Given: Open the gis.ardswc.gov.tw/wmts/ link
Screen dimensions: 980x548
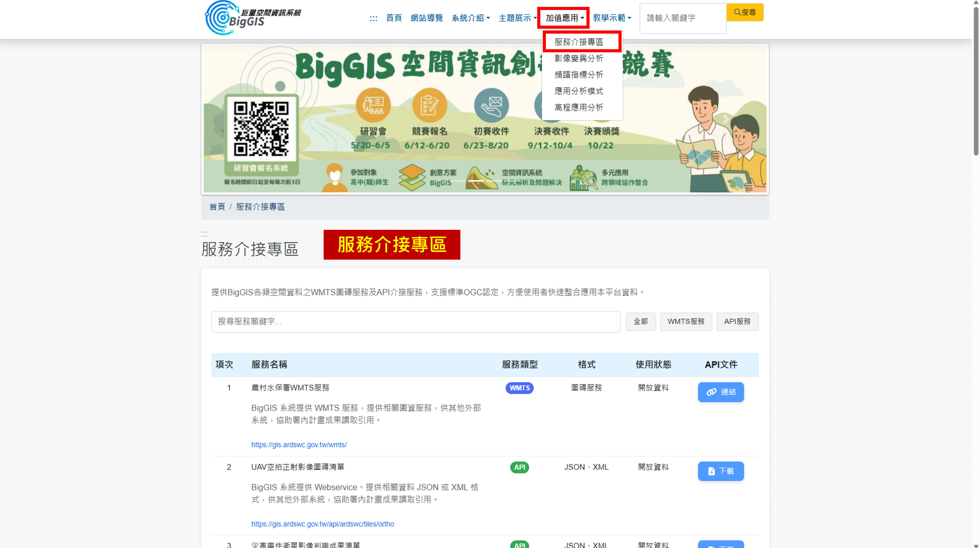Looking at the screenshot, I should click(299, 444).
